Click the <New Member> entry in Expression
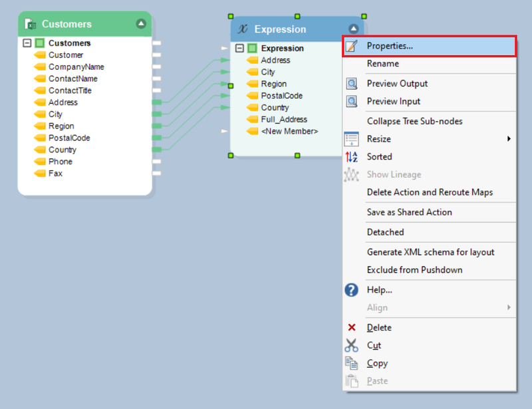The width and height of the screenshot is (532, 409). (x=289, y=132)
